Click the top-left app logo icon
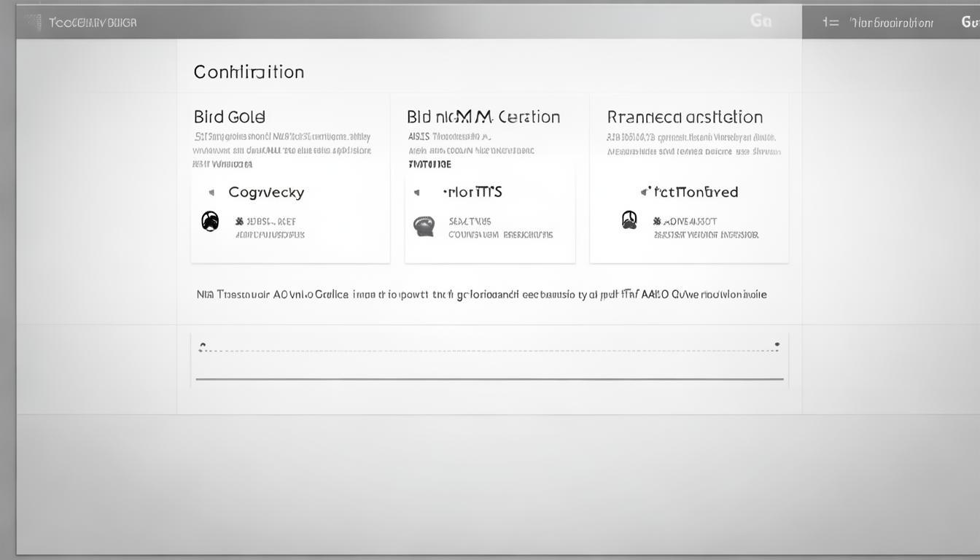Image resolution: width=980 pixels, height=560 pixels. [32, 22]
